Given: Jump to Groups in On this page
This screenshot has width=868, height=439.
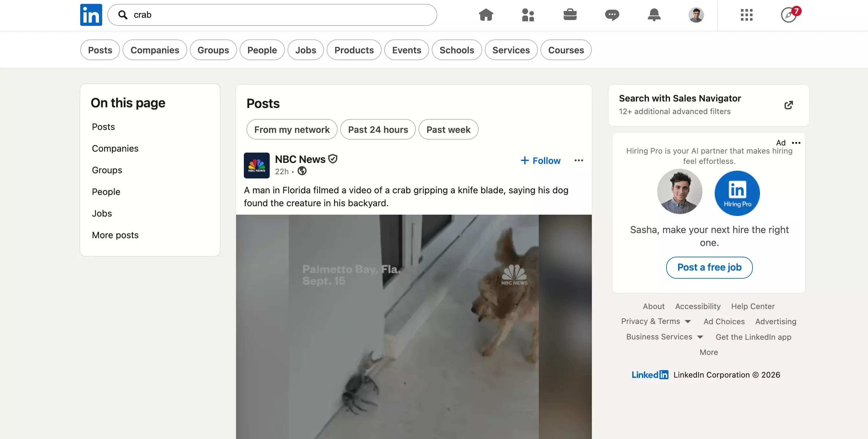Looking at the screenshot, I should [107, 170].
